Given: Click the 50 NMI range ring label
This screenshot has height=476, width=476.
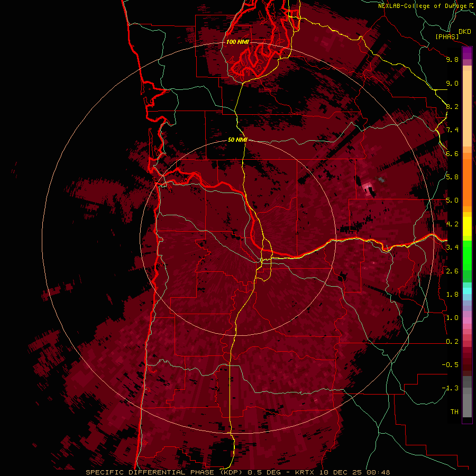Looking at the screenshot, I should pyautogui.click(x=237, y=140).
